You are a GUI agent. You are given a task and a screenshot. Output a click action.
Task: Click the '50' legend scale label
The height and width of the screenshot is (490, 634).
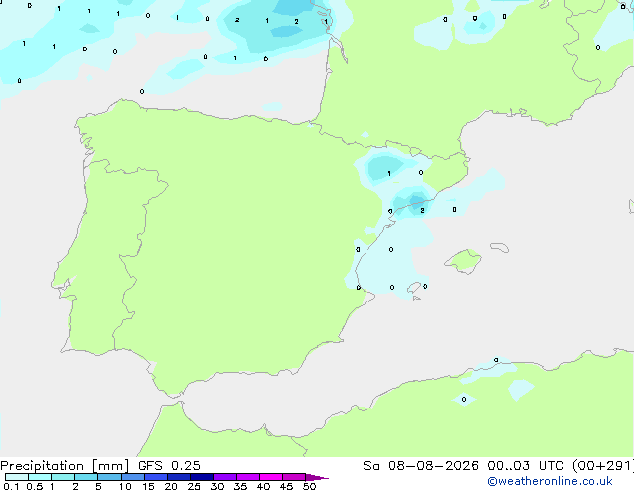pyautogui.click(x=309, y=486)
